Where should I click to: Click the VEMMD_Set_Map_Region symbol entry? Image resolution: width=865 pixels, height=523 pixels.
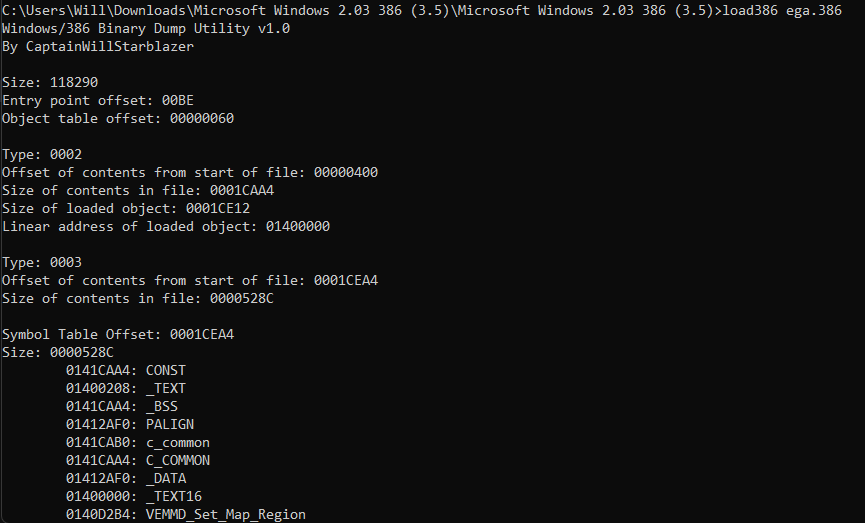225,515
